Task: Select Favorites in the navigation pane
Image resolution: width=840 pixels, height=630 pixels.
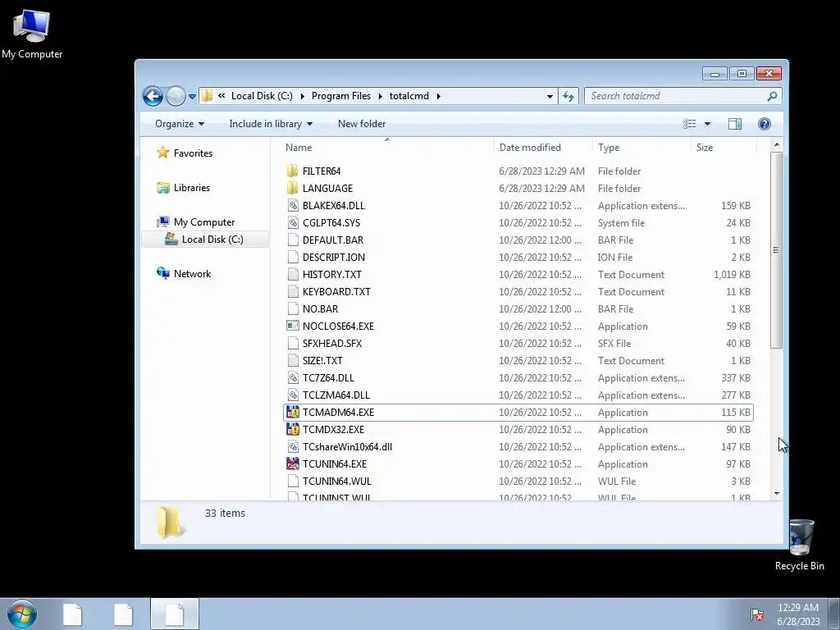Action: click(185, 153)
